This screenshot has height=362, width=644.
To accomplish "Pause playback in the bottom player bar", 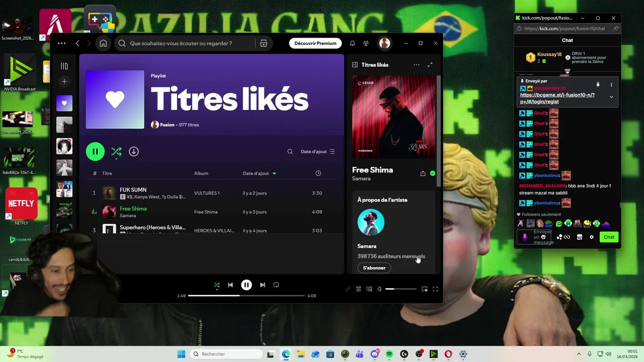I will tap(247, 285).
